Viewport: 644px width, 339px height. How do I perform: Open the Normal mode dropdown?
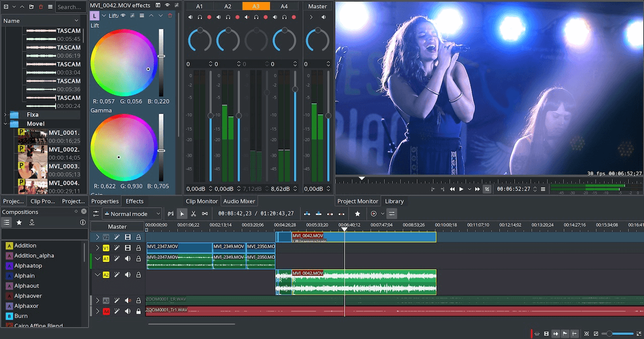click(x=132, y=213)
